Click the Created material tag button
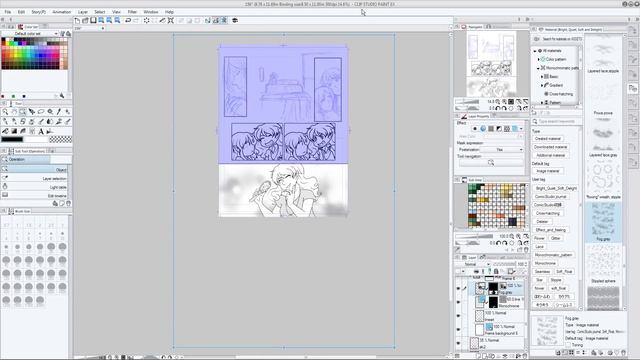Image resolution: width=640 pixels, height=360 pixels. tap(548, 139)
